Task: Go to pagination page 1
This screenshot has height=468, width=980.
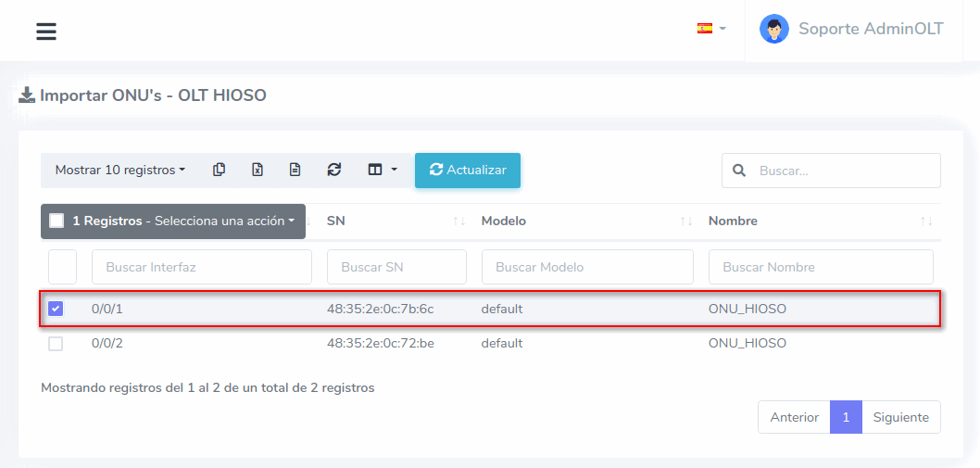Action: coord(846,417)
